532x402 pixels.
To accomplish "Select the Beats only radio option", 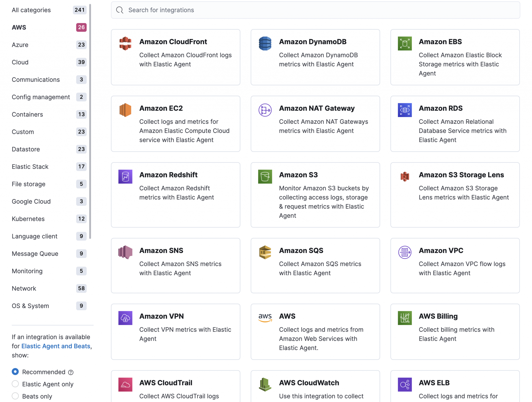I will [x=15, y=396].
